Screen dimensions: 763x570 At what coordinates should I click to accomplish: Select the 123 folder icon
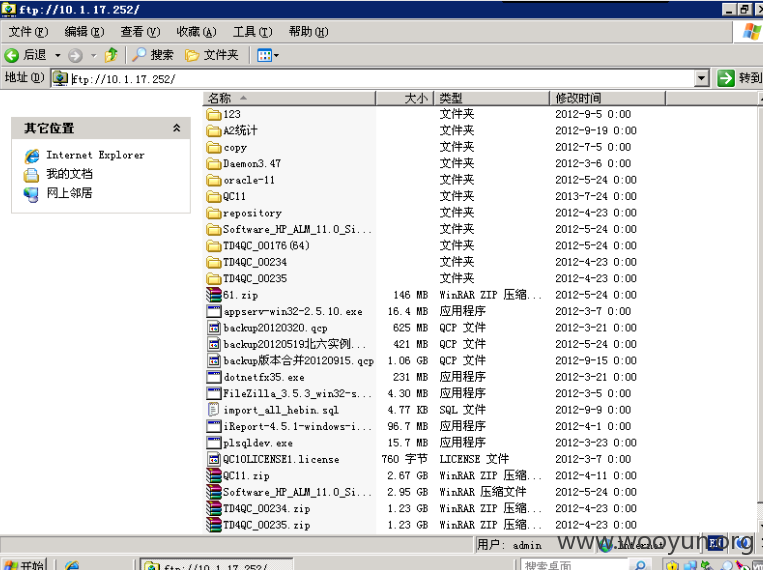214,114
